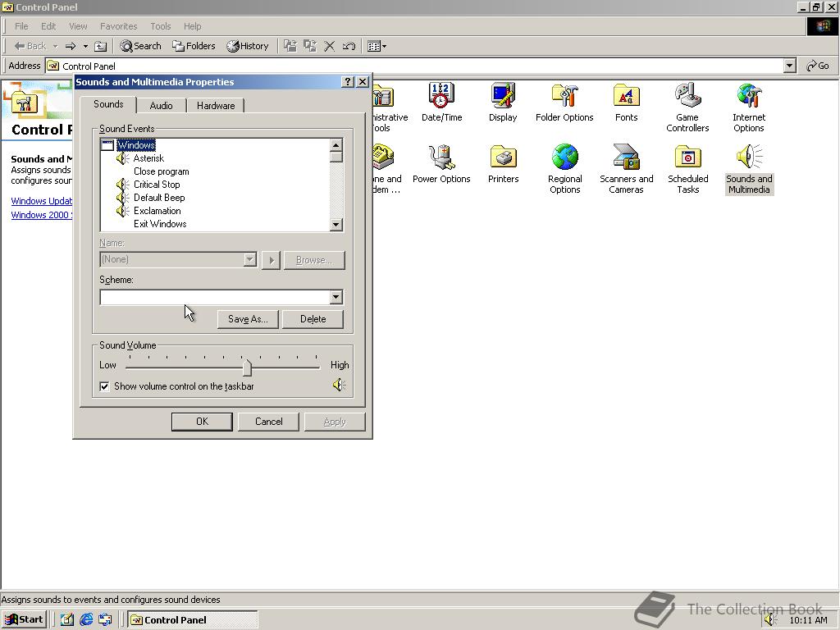
Task: Click the Sound Volume slider thumb
Action: click(247, 367)
